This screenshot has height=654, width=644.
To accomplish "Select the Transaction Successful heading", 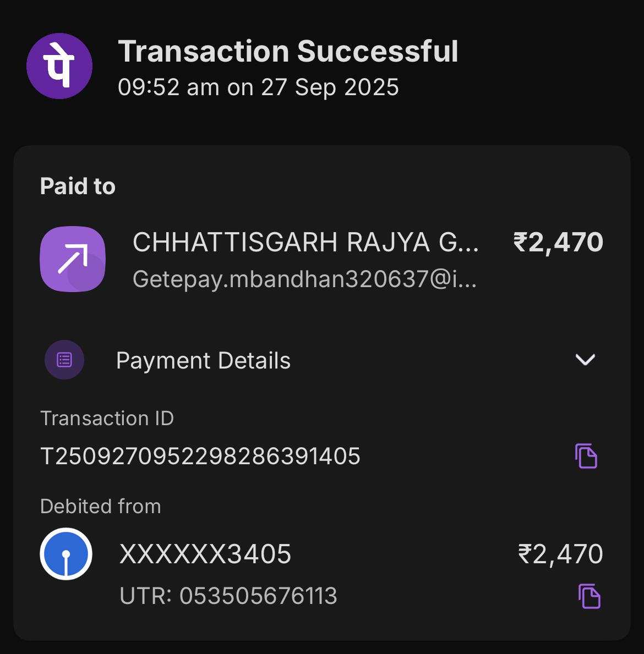I will pos(288,52).
